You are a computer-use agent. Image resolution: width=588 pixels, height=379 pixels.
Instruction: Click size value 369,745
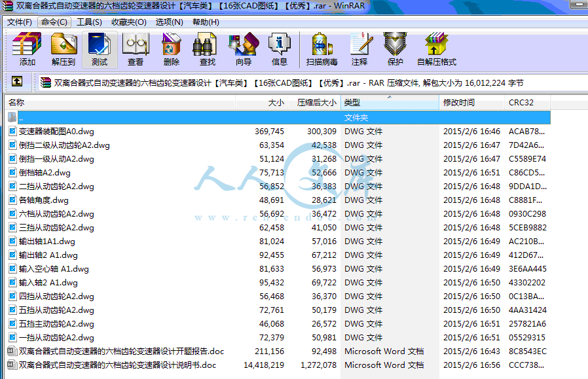click(269, 131)
